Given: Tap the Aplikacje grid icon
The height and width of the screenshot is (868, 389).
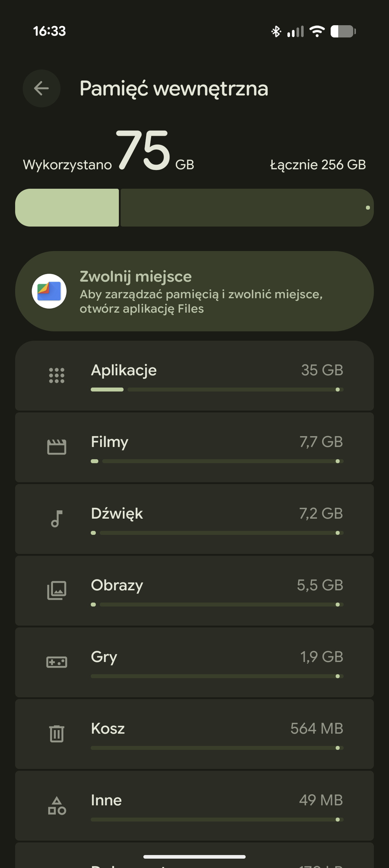Looking at the screenshot, I should click(x=57, y=375).
